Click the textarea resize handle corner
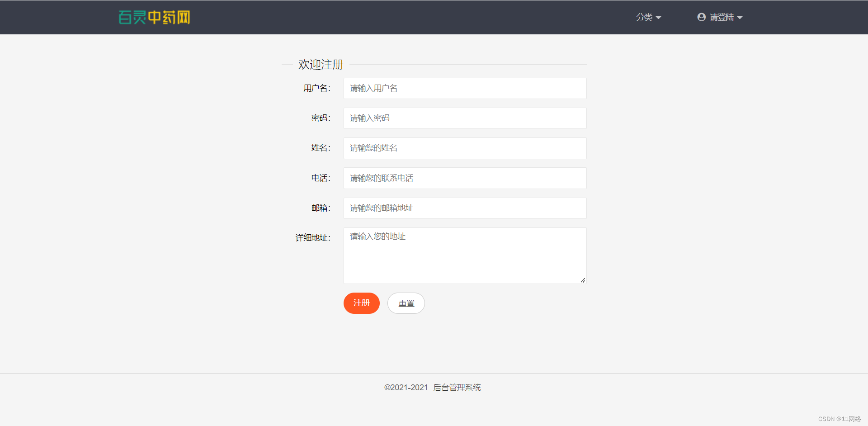 583,280
